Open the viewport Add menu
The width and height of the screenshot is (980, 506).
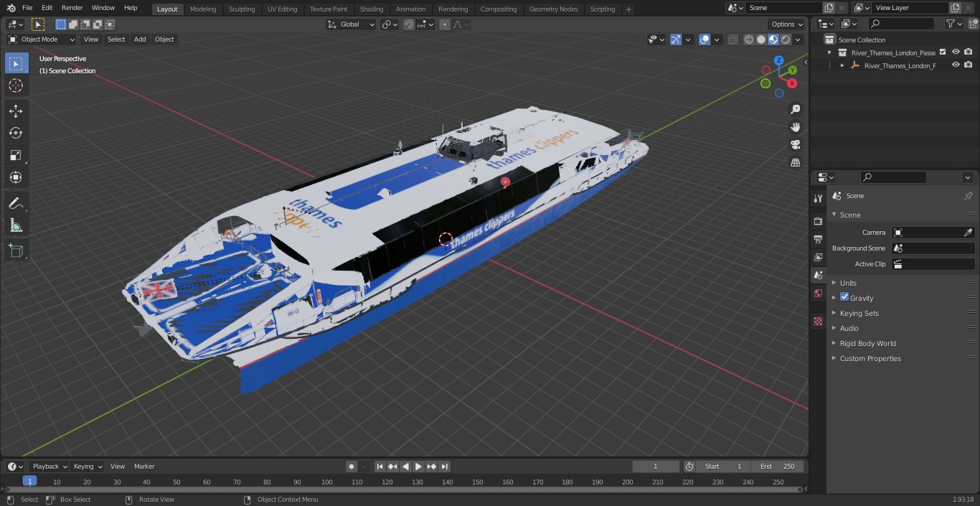(140, 39)
